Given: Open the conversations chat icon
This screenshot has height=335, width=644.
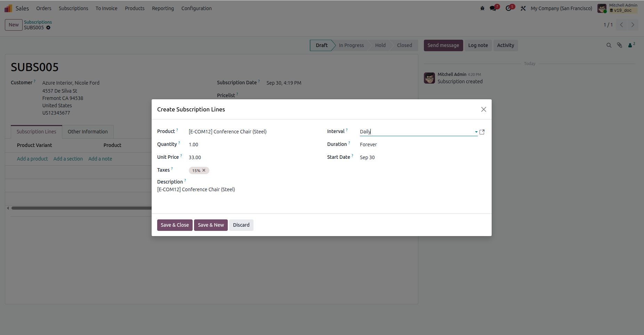Looking at the screenshot, I should click(493, 8).
